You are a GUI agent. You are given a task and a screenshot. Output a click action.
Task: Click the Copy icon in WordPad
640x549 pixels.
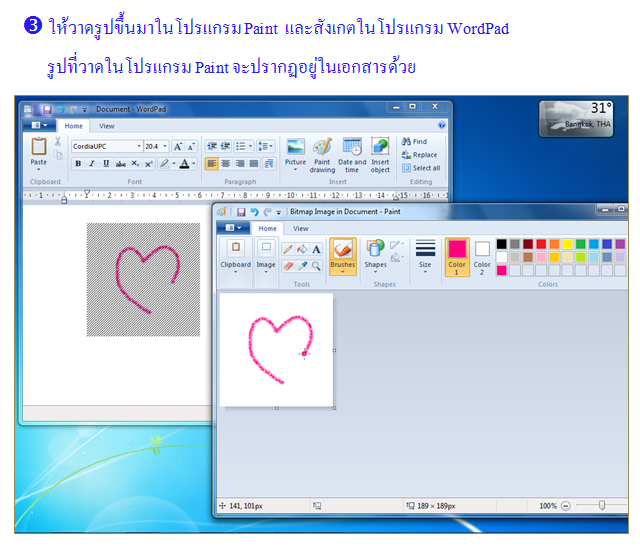[x=58, y=155]
